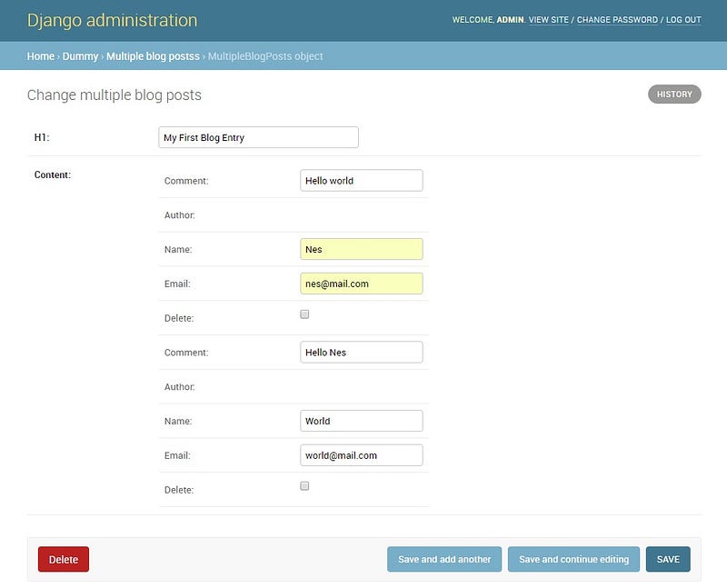Click the Name field containing World
Image resolution: width=727 pixels, height=588 pixels.
click(361, 421)
